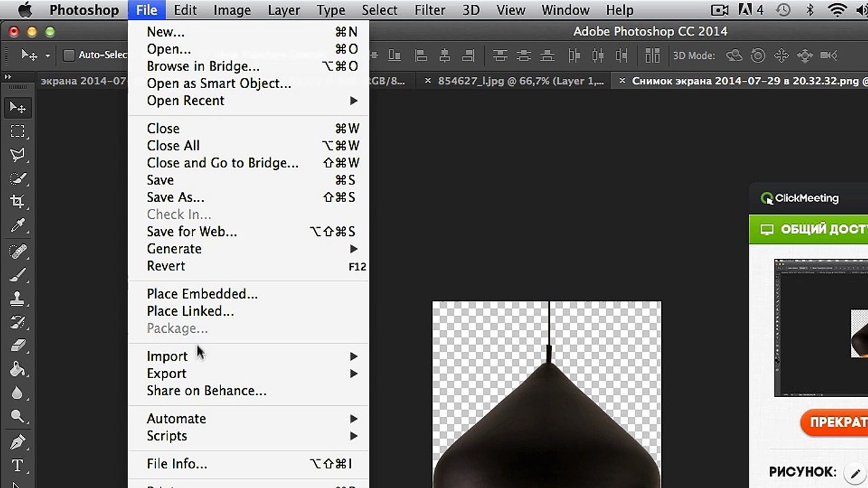Click the orange ПРЕКРАТ button in ClickMeeting
This screenshot has width=868, height=488.
click(x=834, y=422)
